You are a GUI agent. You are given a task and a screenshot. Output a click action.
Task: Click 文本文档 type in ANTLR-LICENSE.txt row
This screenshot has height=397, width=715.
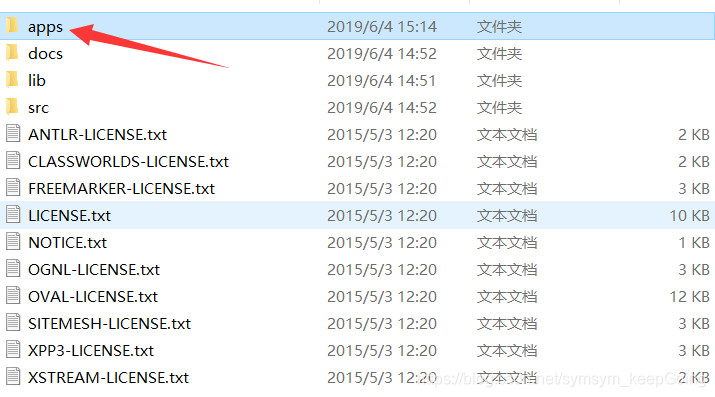point(507,134)
